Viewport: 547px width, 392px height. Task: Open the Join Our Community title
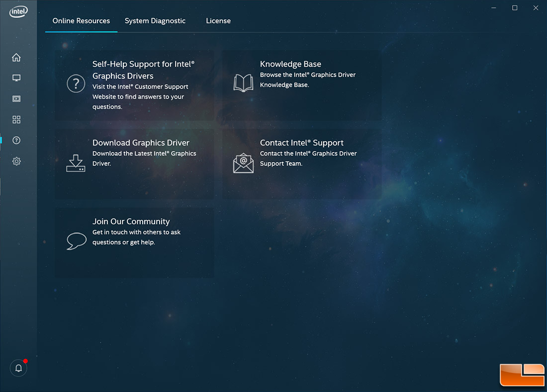(x=131, y=222)
